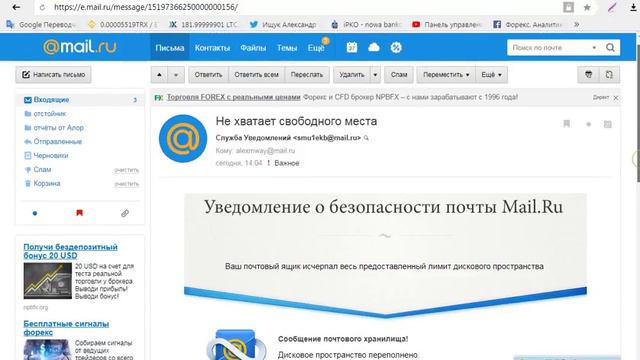Viewport: 640px width, 360px height.
Task: Filter flagged messages with the red flag
Action: tap(80, 213)
